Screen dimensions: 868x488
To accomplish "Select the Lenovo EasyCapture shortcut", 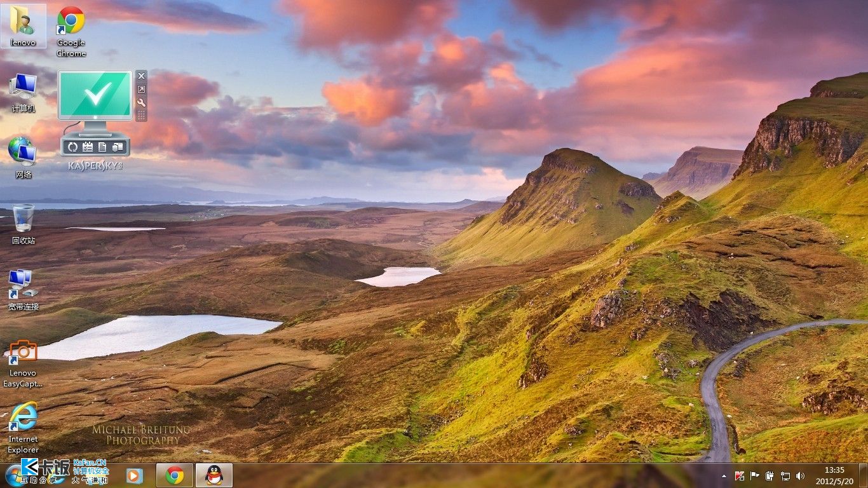I will click(x=24, y=363).
